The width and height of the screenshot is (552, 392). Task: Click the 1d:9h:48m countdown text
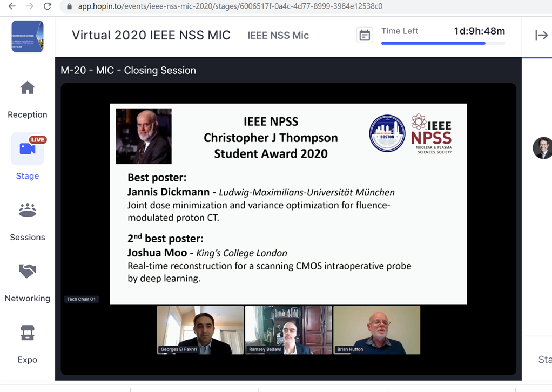click(480, 31)
